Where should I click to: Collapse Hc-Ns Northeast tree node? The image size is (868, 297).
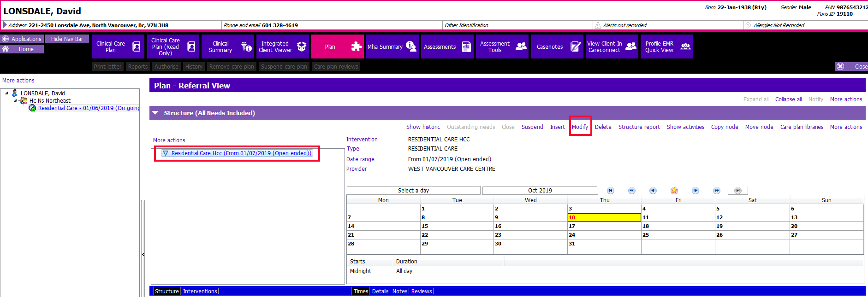point(15,100)
